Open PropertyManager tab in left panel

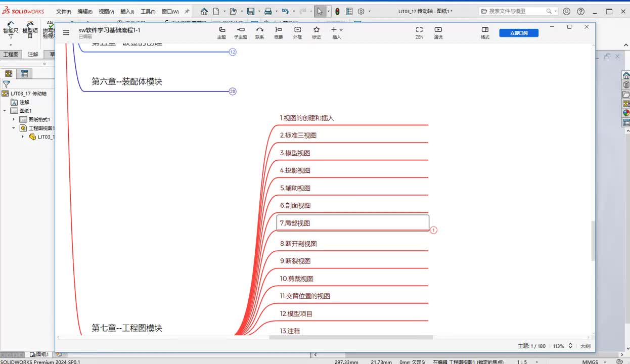pyautogui.click(x=24, y=74)
